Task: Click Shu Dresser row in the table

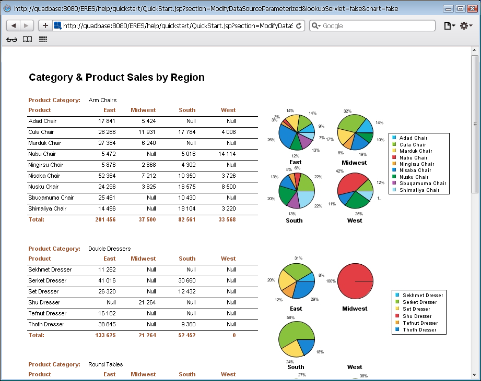Action: pos(142,303)
